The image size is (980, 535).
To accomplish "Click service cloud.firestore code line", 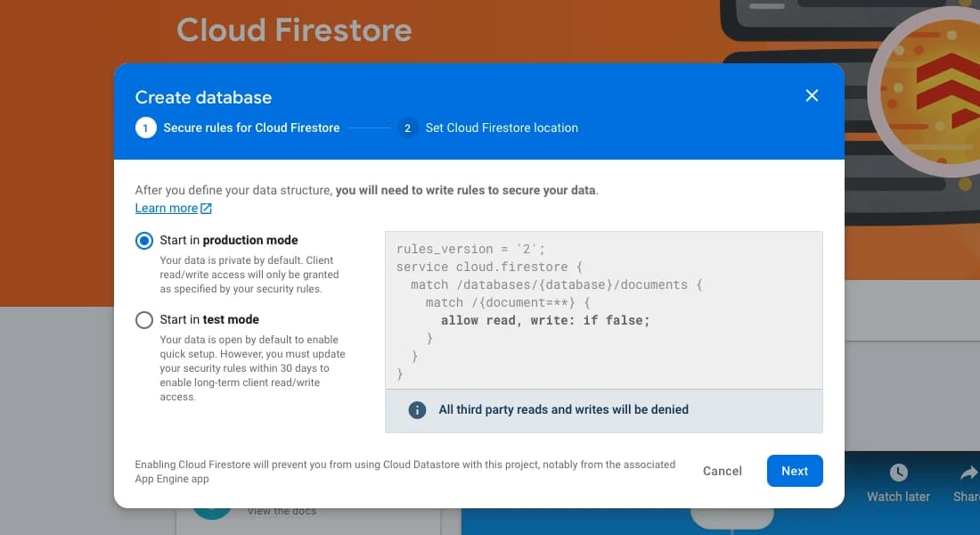I will [489, 267].
